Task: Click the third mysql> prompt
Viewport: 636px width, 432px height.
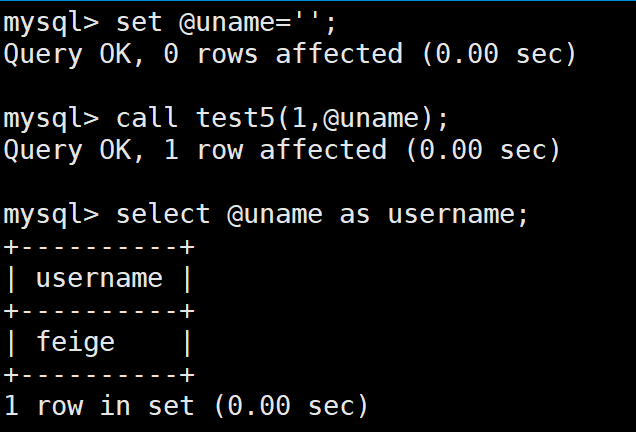Action: click(51, 216)
